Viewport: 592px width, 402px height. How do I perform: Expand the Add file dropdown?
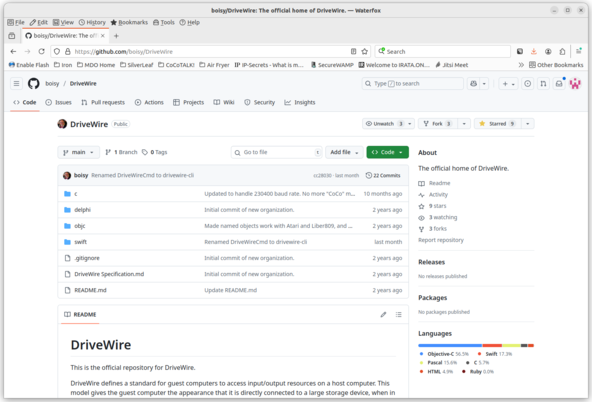coord(344,152)
